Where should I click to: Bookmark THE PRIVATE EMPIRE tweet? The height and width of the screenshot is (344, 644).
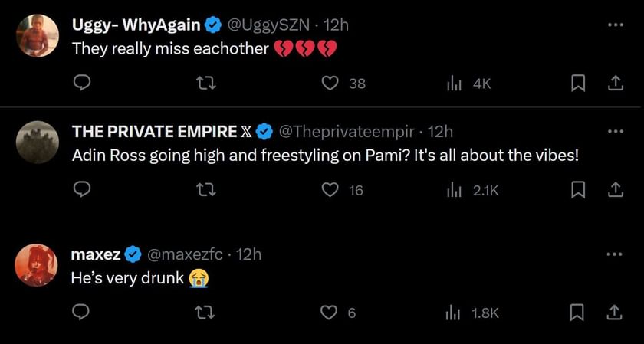click(579, 189)
